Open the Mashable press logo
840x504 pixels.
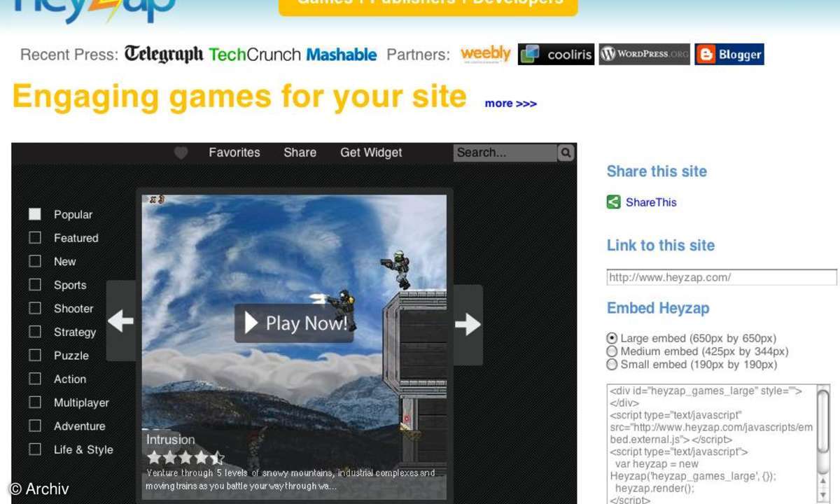point(342,55)
